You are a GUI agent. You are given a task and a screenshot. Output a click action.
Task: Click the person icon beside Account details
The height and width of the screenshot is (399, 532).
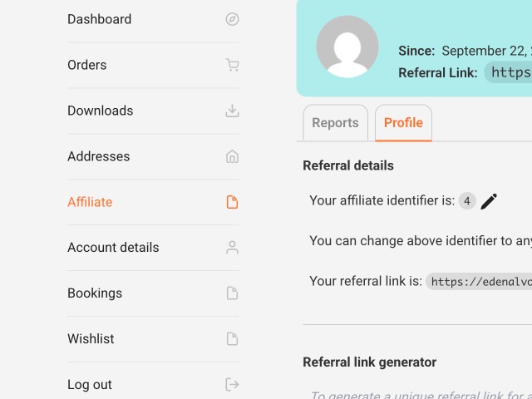pyautogui.click(x=232, y=248)
